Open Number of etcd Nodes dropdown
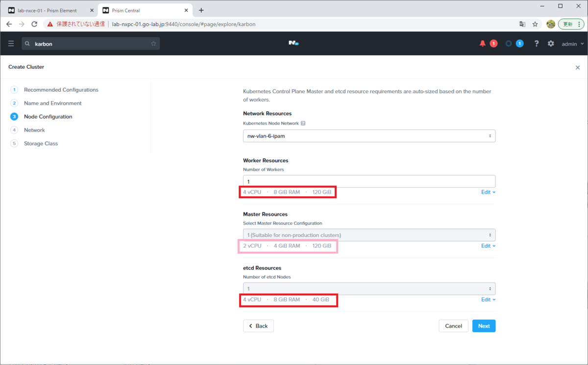Screen dimensions: 588x365 [369, 288]
